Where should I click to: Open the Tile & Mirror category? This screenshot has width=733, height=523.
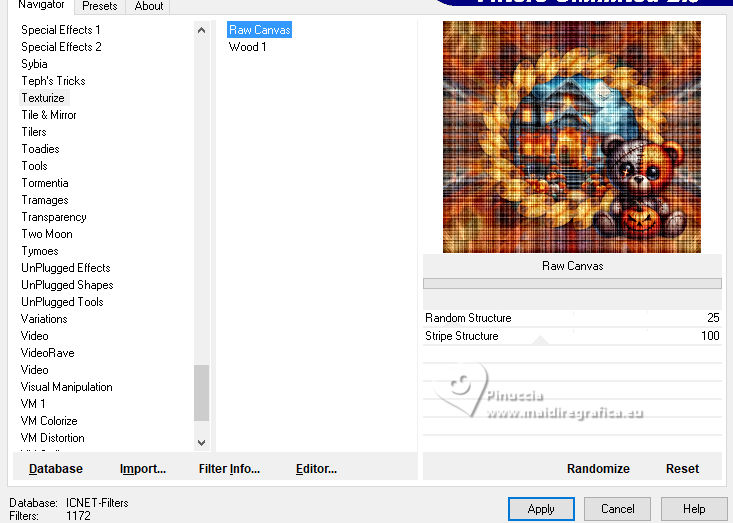[49, 115]
